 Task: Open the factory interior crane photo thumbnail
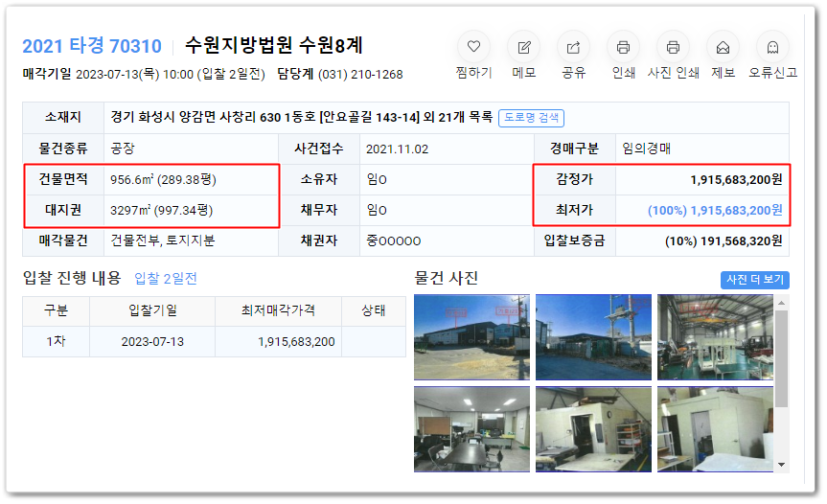pos(715,337)
